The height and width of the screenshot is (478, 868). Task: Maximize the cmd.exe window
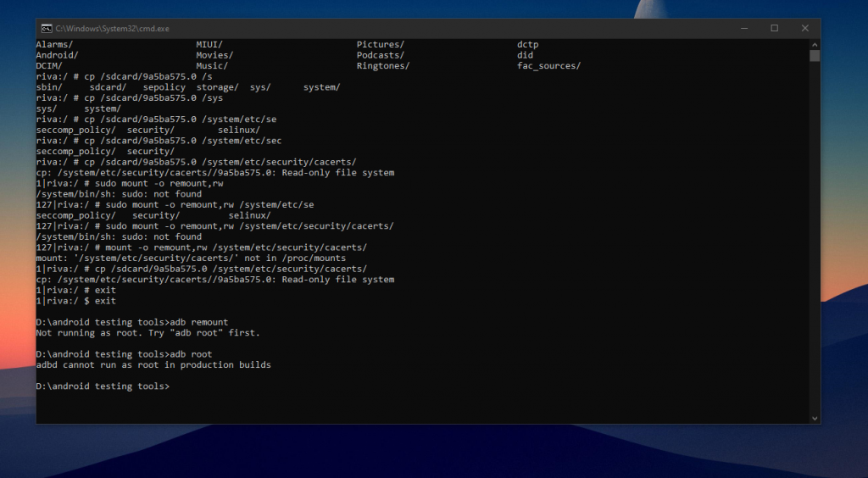tap(775, 28)
